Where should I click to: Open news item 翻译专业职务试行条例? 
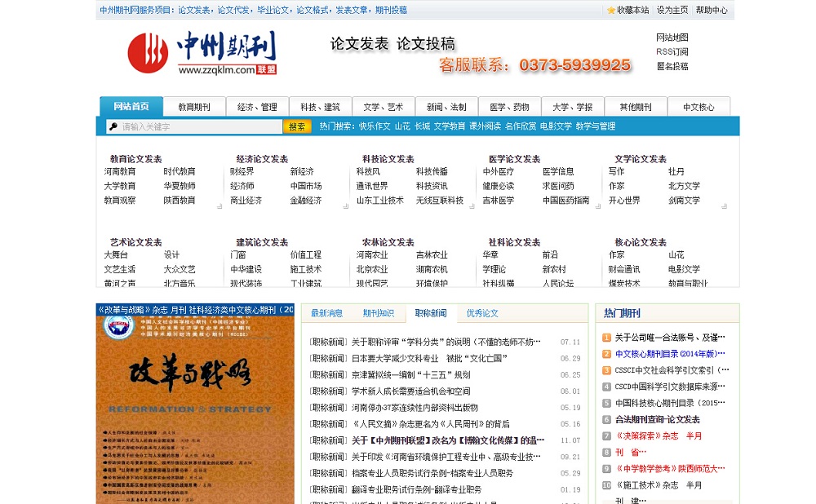pos(416,489)
